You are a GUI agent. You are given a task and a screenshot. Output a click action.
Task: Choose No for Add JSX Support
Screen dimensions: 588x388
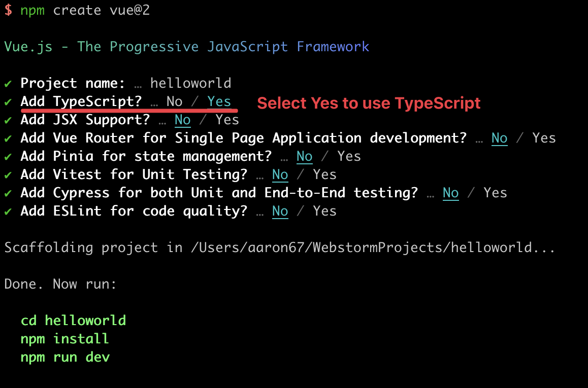pos(182,120)
